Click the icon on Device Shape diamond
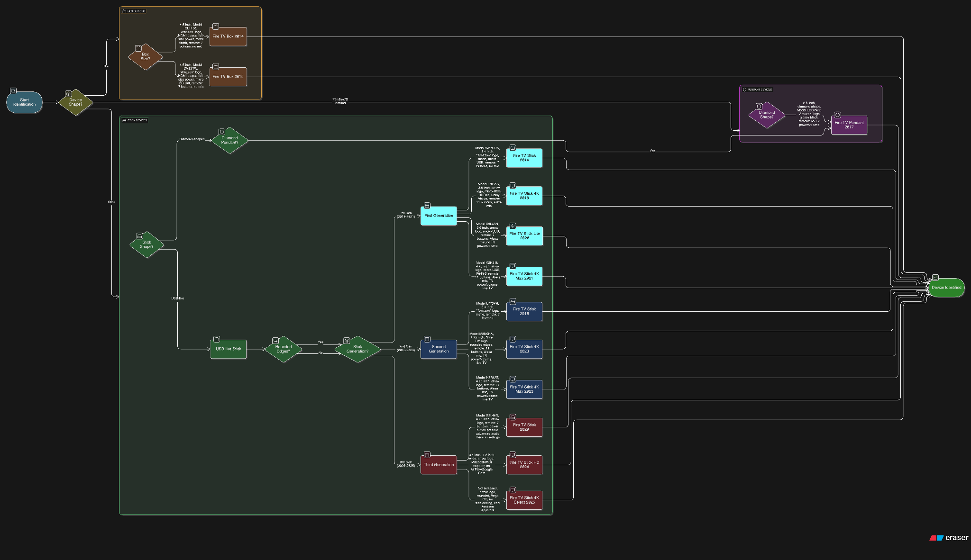The height and width of the screenshot is (560, 971). pos(68,94)
